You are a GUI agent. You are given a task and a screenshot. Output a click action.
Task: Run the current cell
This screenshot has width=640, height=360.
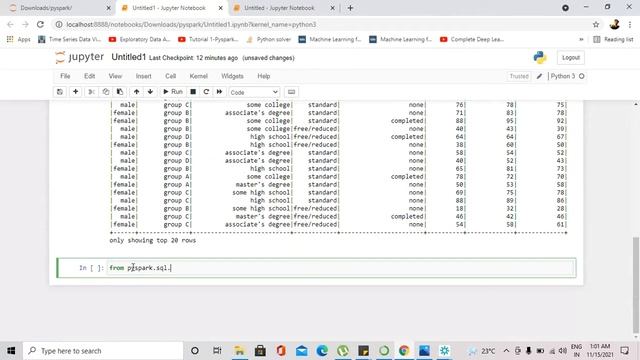point(173,92)
